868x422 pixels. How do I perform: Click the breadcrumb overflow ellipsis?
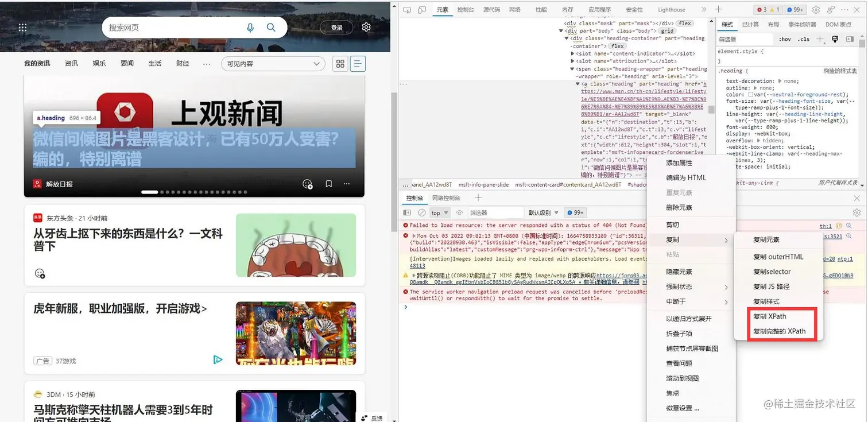406,185
